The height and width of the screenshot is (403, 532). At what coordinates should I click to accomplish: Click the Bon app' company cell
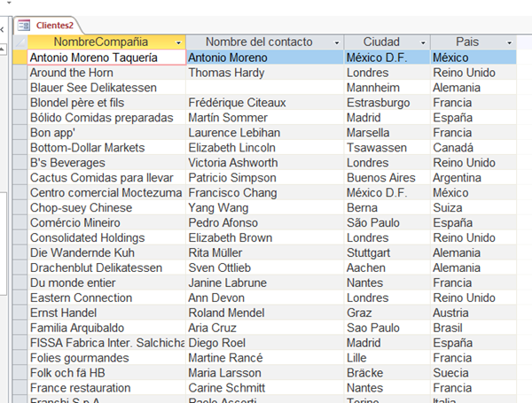(x=106, y=133)
